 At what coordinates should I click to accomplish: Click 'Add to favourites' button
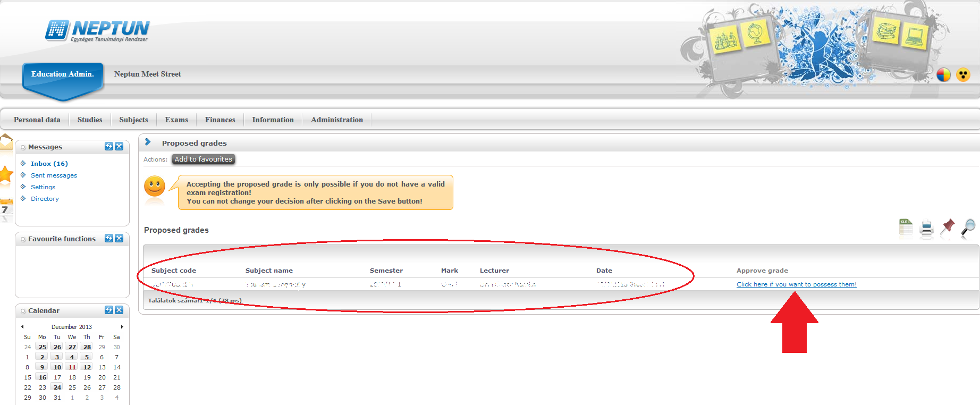point(203,159)
